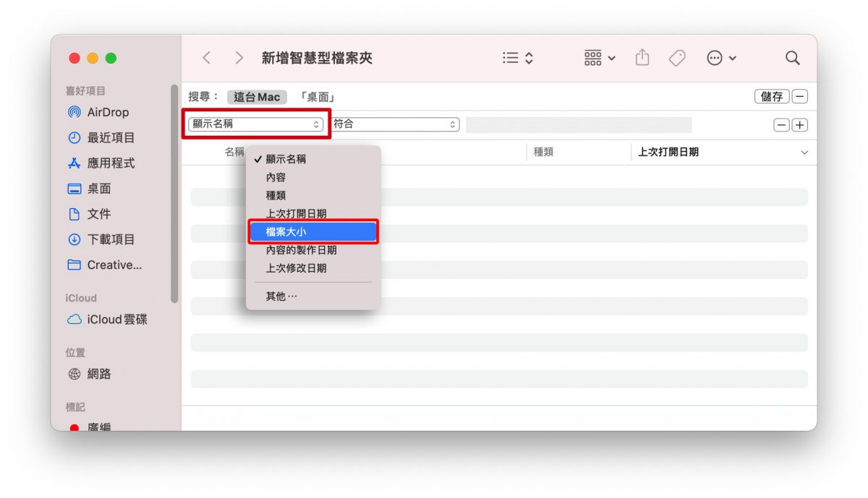This screenshot has width=868, height=498.
Task: Open 下載項目 in the sidebar
Action: click(x=101, y=239)
